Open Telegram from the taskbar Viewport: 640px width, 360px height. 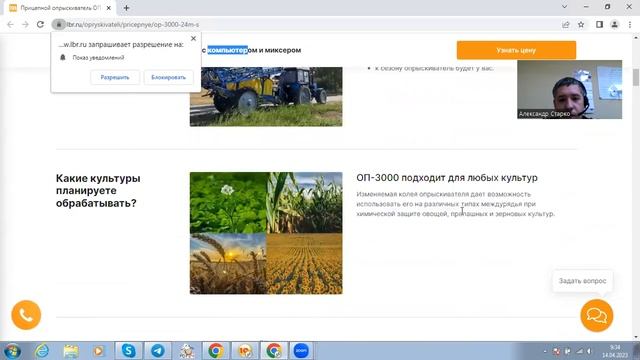click(x=158, y=351)
